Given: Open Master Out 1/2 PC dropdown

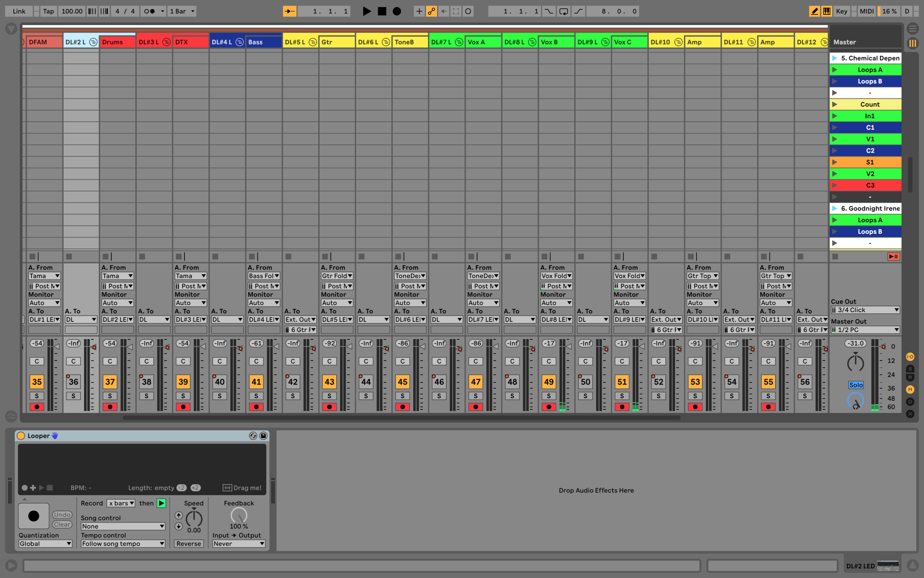Looking at the screenshot, I should 865,329.
